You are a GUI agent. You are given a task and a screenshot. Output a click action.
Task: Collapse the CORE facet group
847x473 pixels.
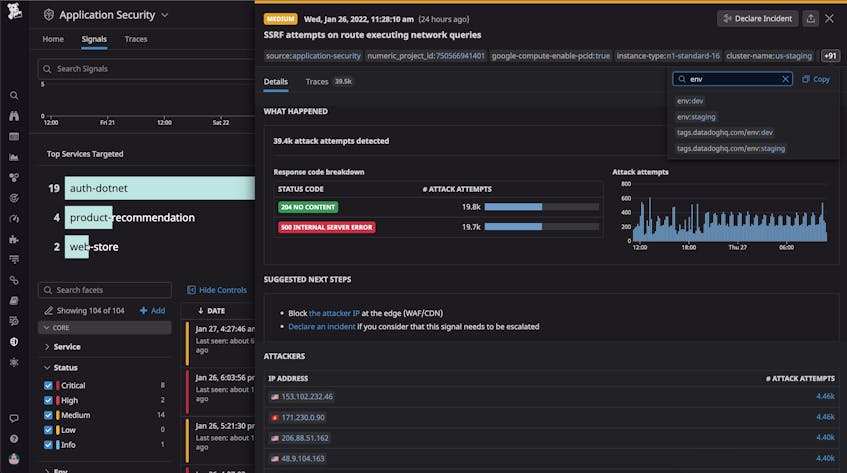pos(104,328)
